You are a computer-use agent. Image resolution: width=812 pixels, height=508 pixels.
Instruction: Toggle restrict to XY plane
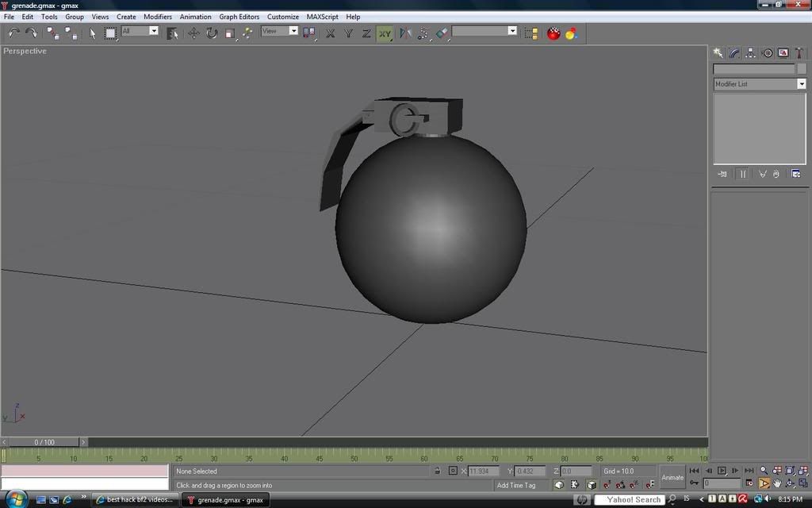[385, 33]
